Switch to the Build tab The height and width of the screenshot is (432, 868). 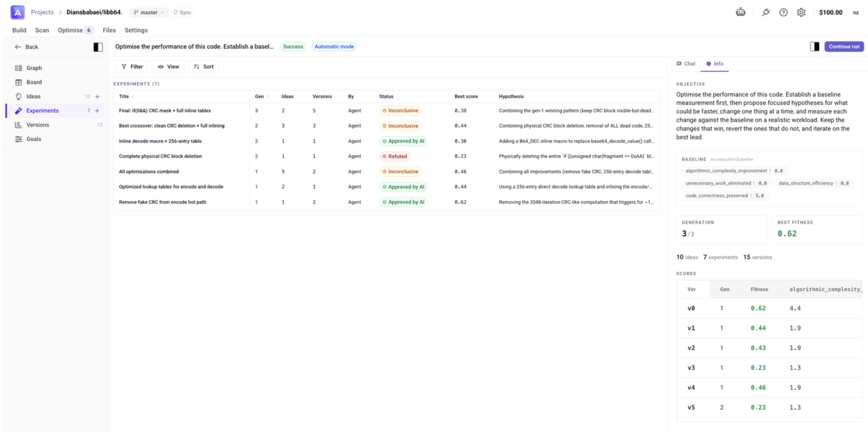click(x=19, y=30)
